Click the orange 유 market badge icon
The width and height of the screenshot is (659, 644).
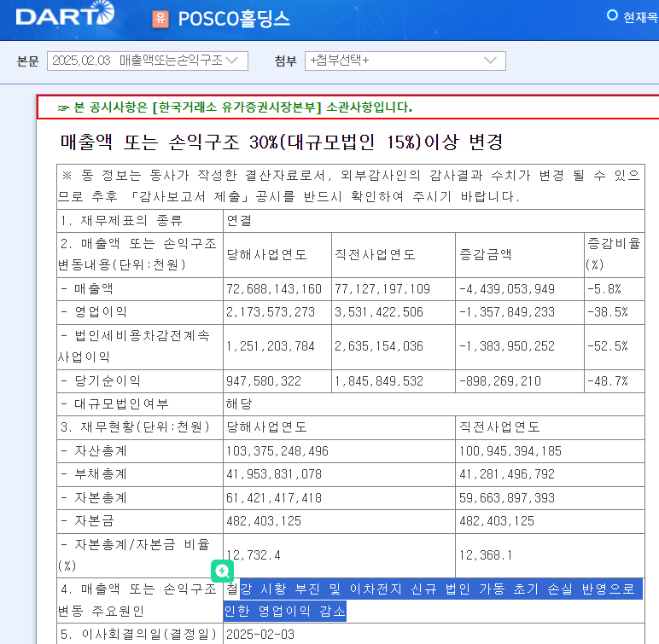[160, 19]
